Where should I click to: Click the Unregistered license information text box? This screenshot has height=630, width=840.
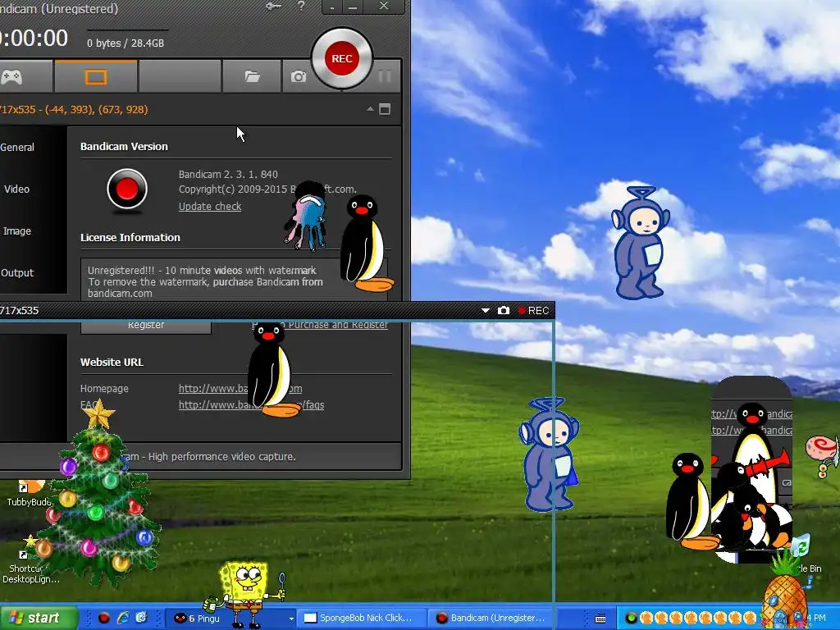(x=213, y=281)
